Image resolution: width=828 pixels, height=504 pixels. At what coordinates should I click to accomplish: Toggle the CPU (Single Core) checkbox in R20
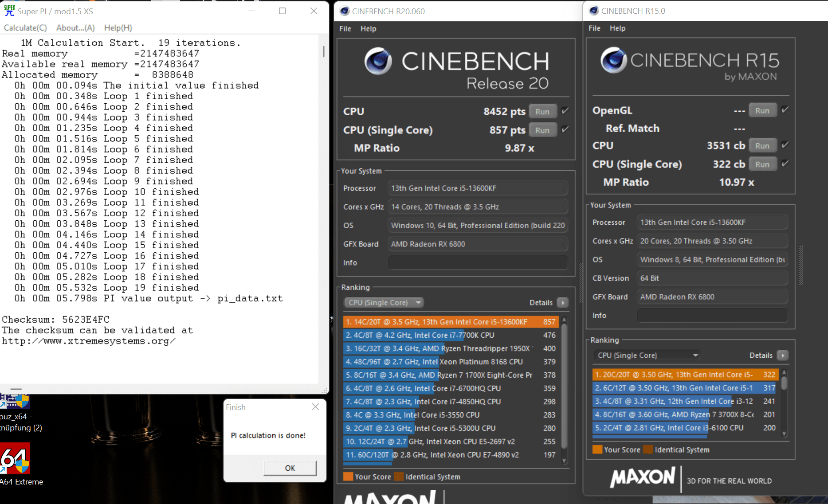565,129
